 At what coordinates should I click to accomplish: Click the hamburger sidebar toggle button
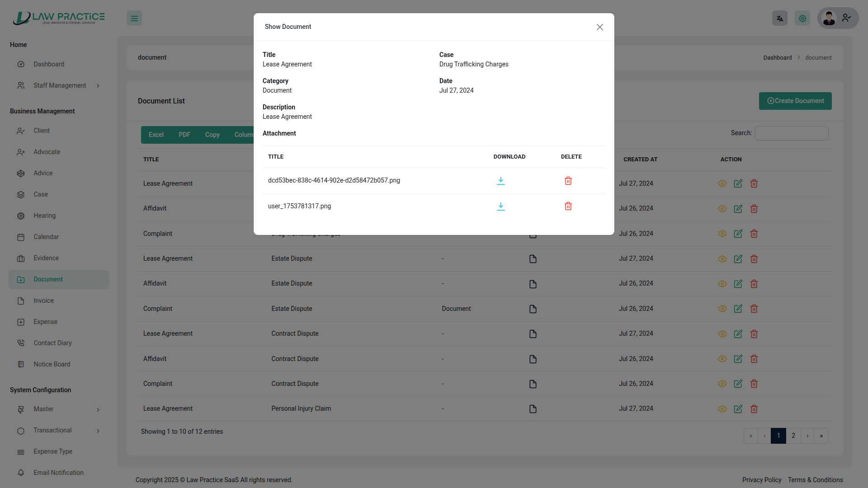pos(134,19)
